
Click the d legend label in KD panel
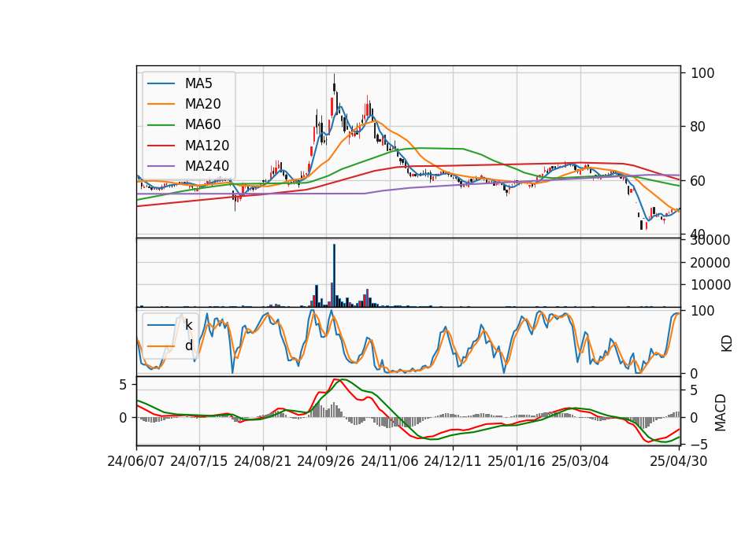pos(188,345)
